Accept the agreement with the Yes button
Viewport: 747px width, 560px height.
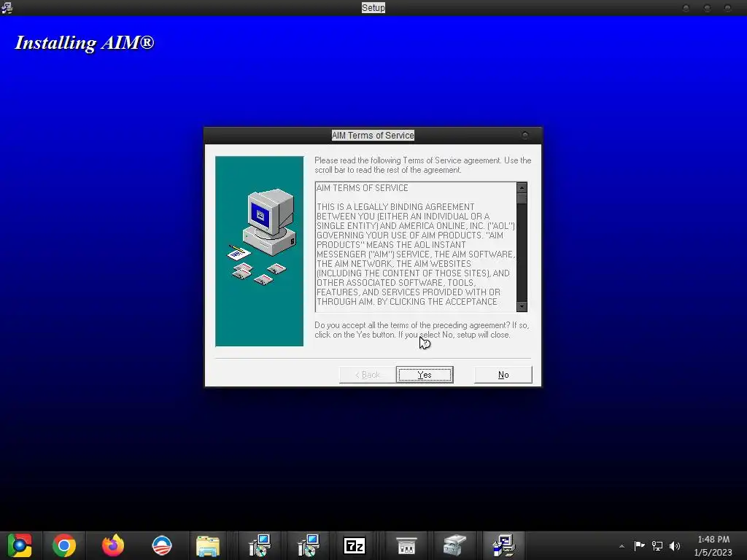pos(425,375)
